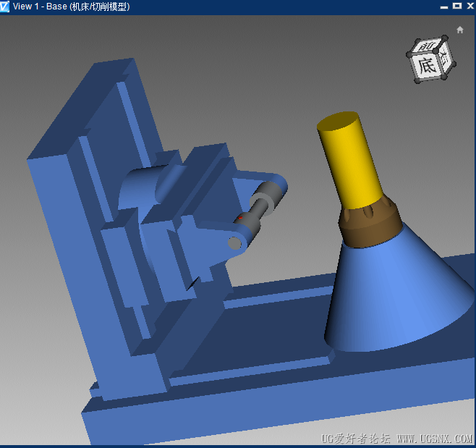The width and height of the screenshot is (476, 448).
Task: Click the bottom-left corner of the view cube
Action: click(418, 80)
